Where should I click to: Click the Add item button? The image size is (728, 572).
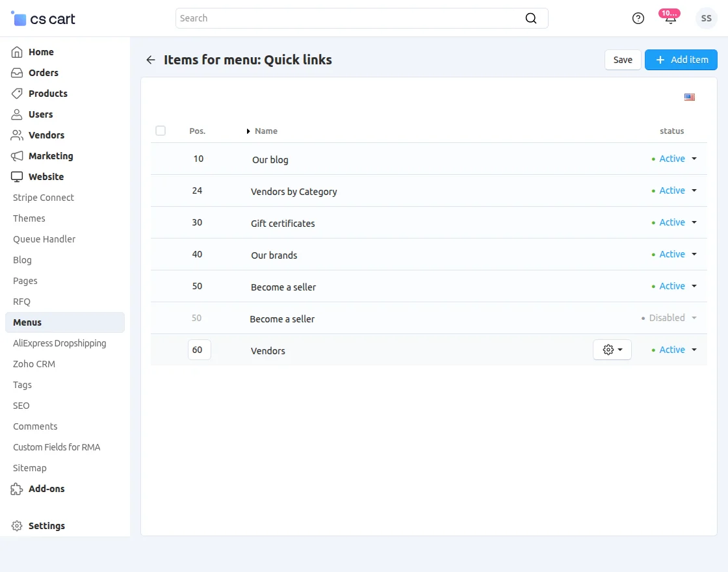coord(681,60)
